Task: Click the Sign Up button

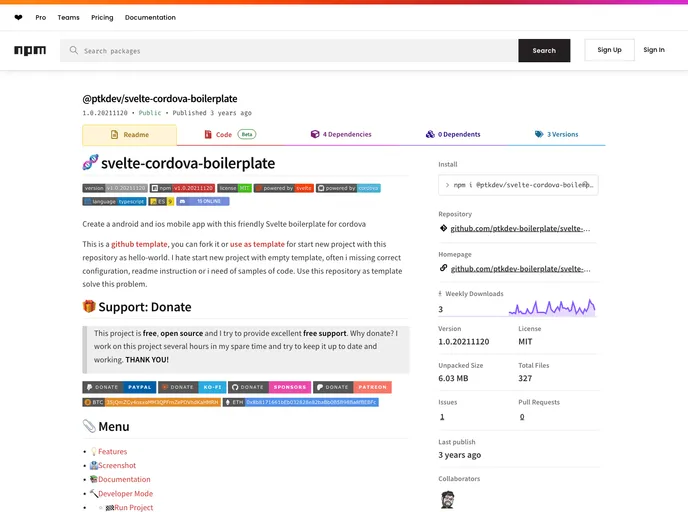Action: pyautogui.click(x=609, y=50)
